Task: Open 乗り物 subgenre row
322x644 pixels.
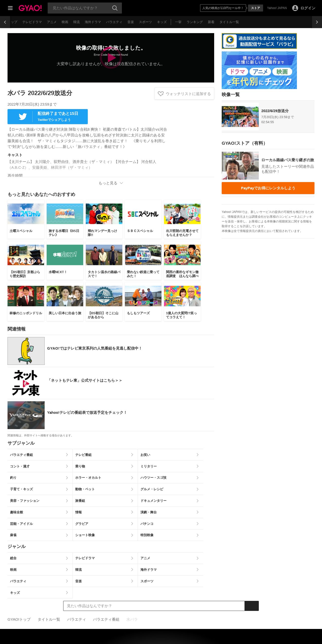Action: [105, 466]
